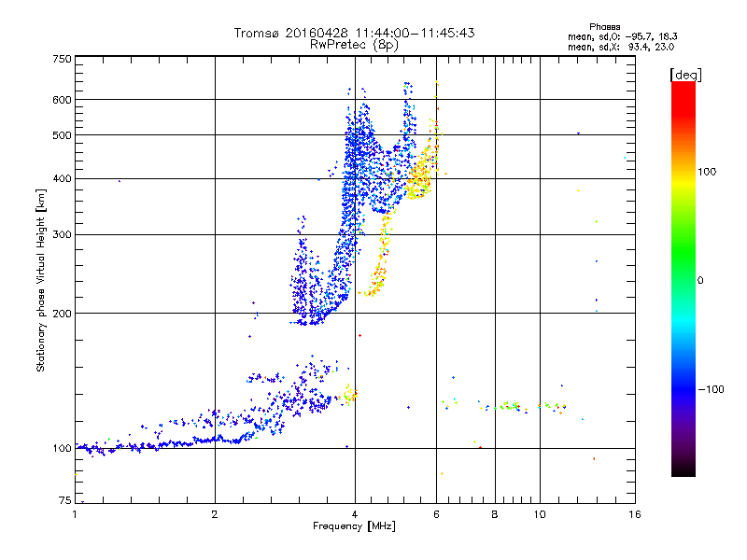Click y-axis tick label '500'
Image resolution: width=747 pixels, height=560 pixels.
coord(62,135)
